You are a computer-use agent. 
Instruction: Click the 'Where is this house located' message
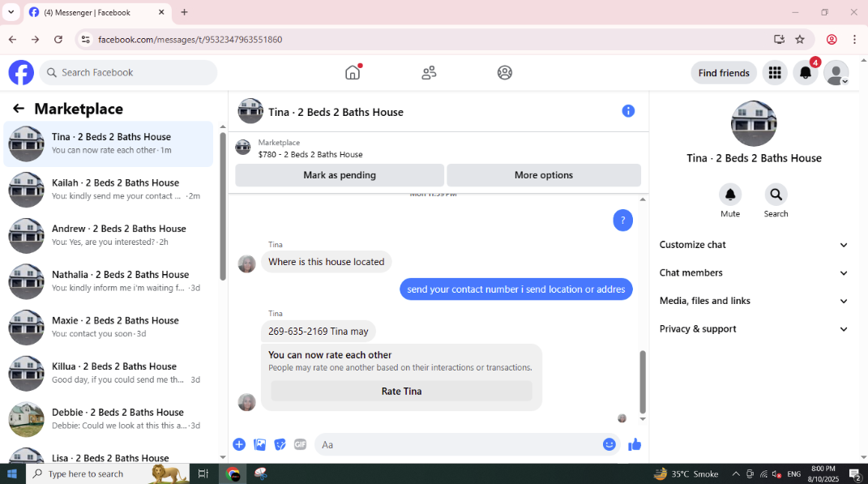pyautogui.click(x=326, y=261)
